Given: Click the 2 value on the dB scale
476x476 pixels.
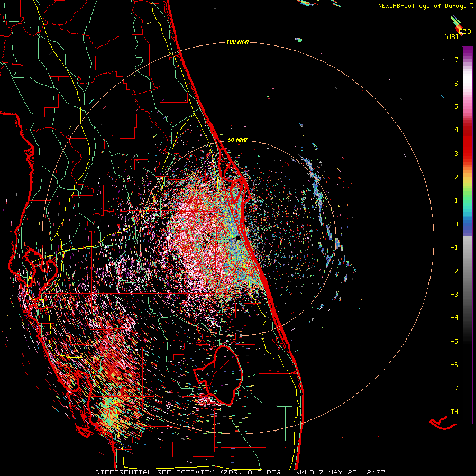Looking at the screenshot, I should (x=456, y=177).
